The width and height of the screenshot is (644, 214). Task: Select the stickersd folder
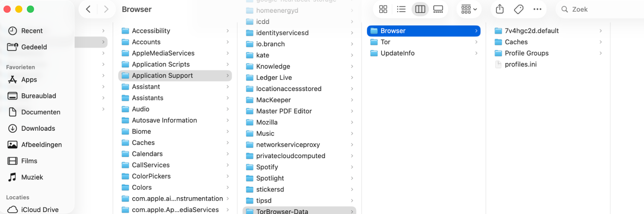click(299, 189)
